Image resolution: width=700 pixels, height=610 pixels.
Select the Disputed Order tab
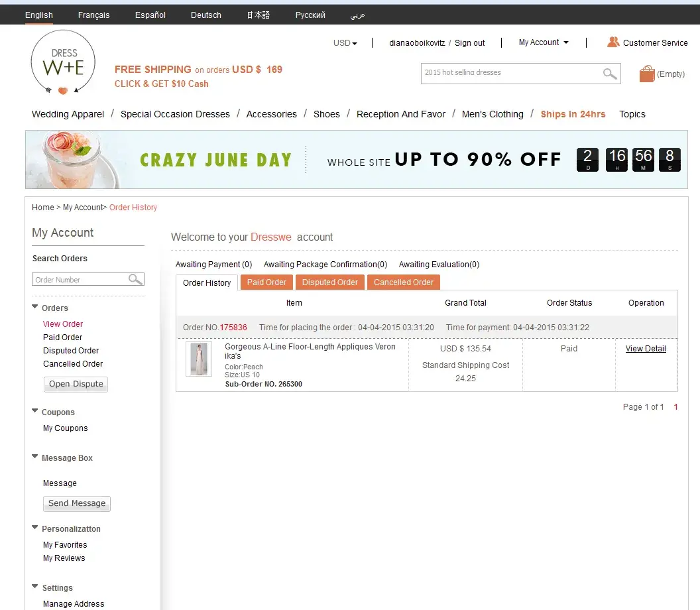click(330, 282)
